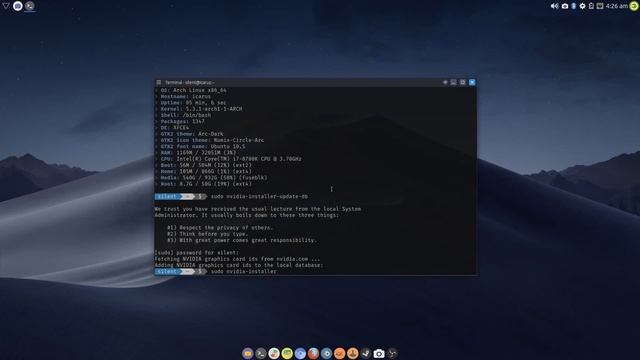Launch the grey terminal icon in the dock
Image resolution: width=640 pixels, height=360 pixels.
coord(261,353)
